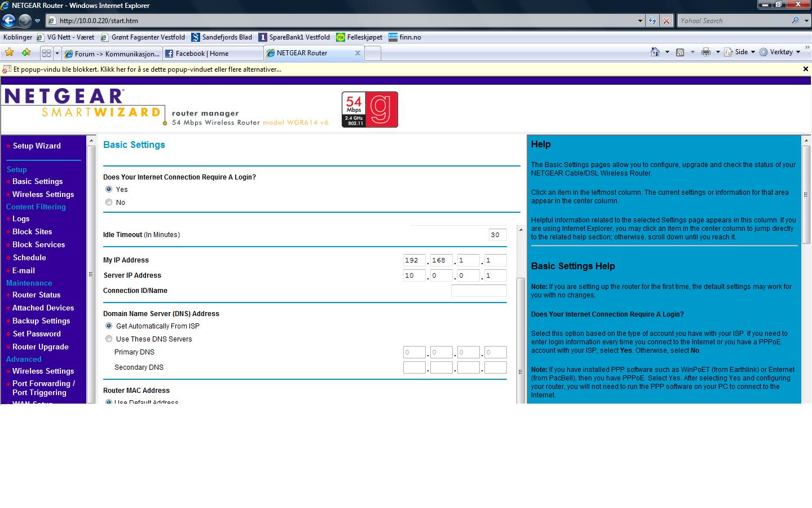
Task: Select Get Automatically From ISP DNS
Action: click(109, 326)
